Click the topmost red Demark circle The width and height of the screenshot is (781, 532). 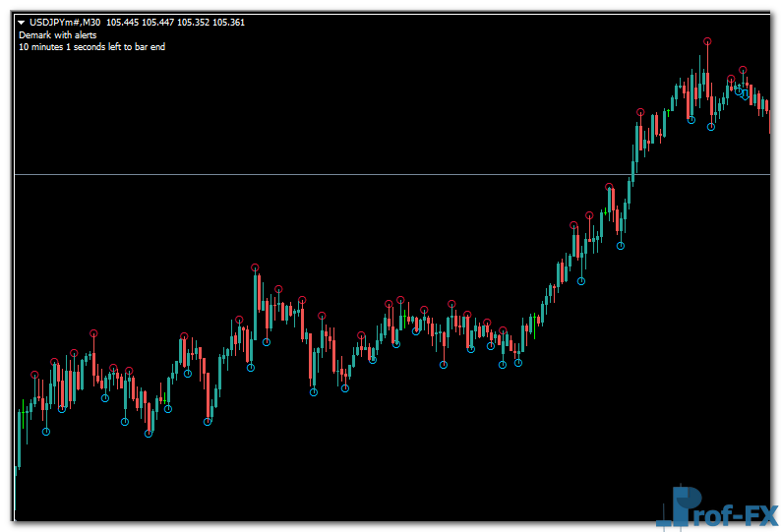[707, 41]
